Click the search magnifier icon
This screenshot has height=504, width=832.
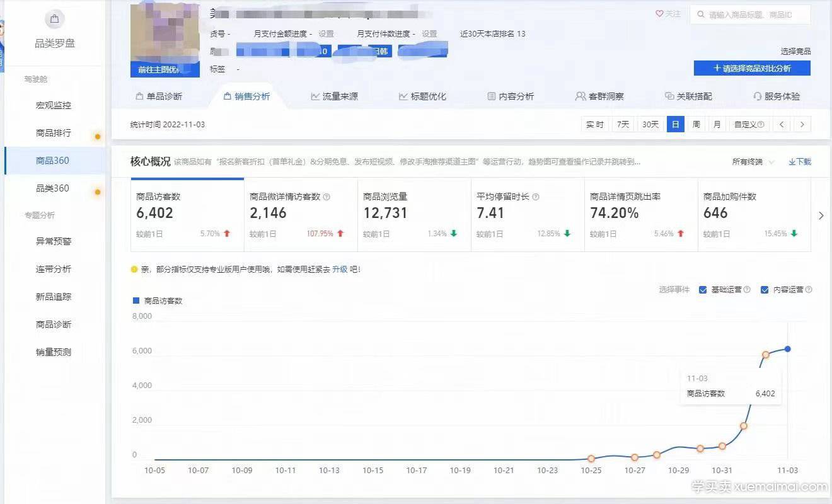[700, 14]
